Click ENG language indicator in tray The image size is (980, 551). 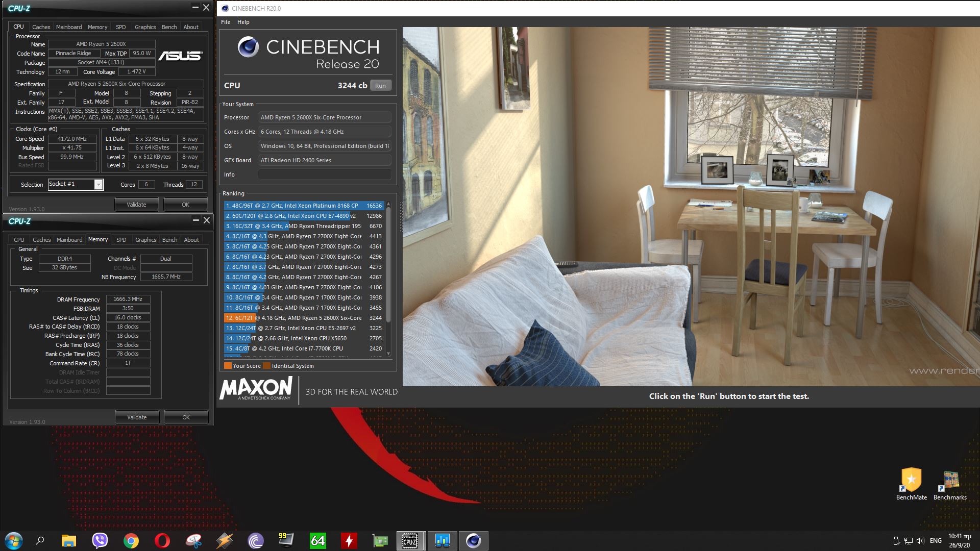coord(936,541)
